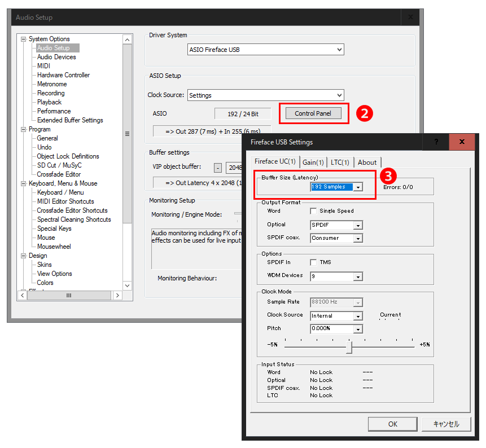Switch to the LTC(1) tab
The image size is (486, 448).
click(340, 162)
